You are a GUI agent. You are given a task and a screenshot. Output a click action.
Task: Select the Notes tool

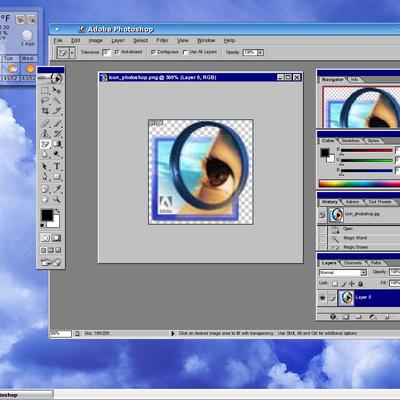pyautogui.click(x=45, y=189)
